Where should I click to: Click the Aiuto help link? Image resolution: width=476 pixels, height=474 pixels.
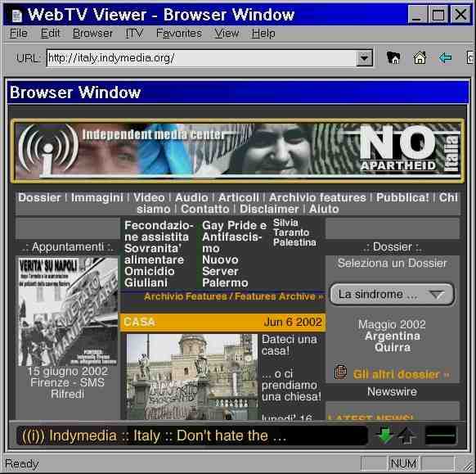click(x=324, y=209)
